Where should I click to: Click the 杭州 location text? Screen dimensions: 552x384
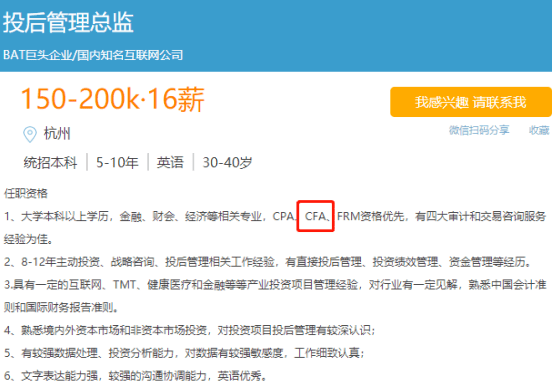[57, 134]
